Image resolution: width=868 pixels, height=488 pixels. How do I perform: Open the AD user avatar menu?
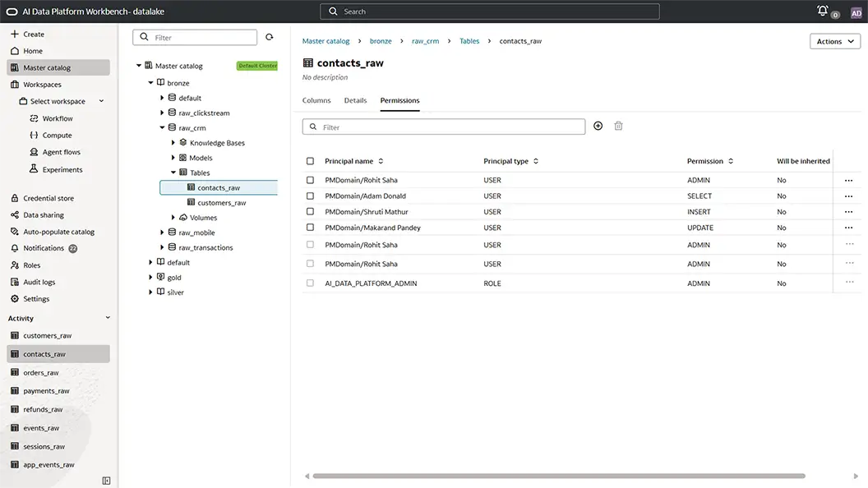pos(856,12)
